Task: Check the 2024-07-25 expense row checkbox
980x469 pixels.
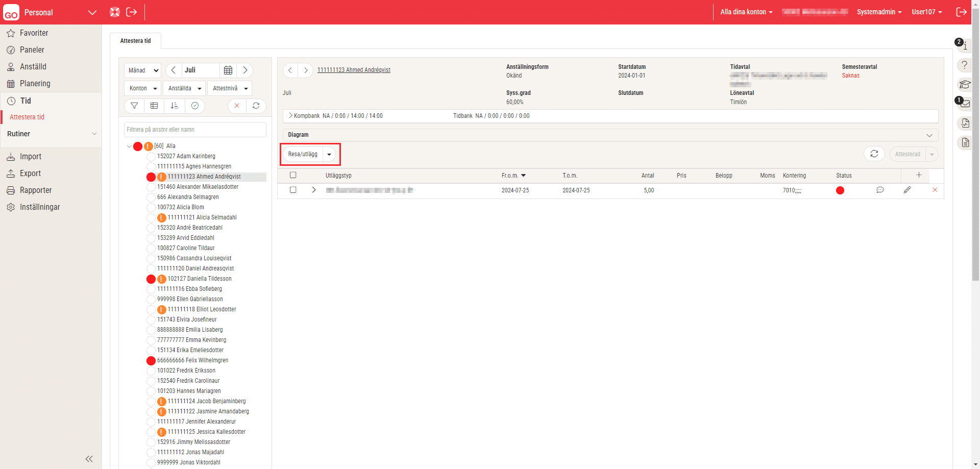Action: [293, 190]
